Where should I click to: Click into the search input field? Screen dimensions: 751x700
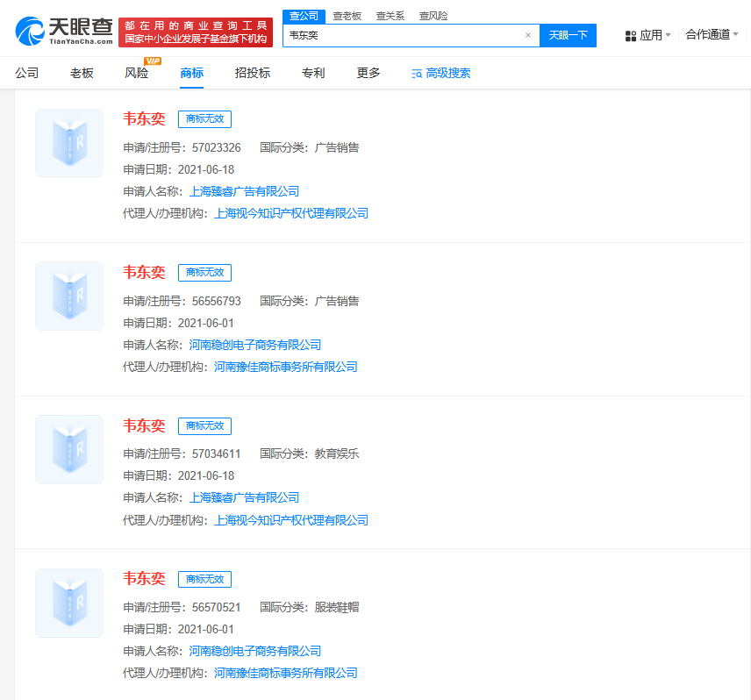pyautogui.click(x=404, y=35)
